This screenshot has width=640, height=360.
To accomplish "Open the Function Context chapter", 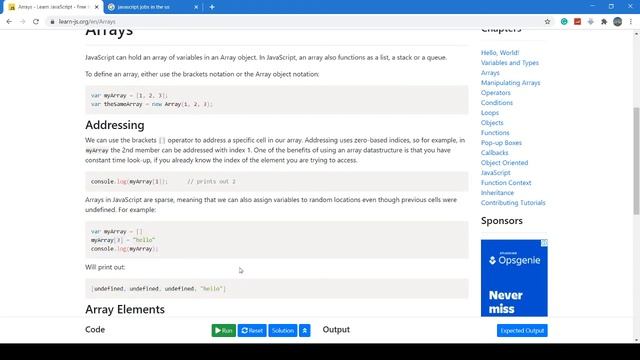I will (506, 183).
